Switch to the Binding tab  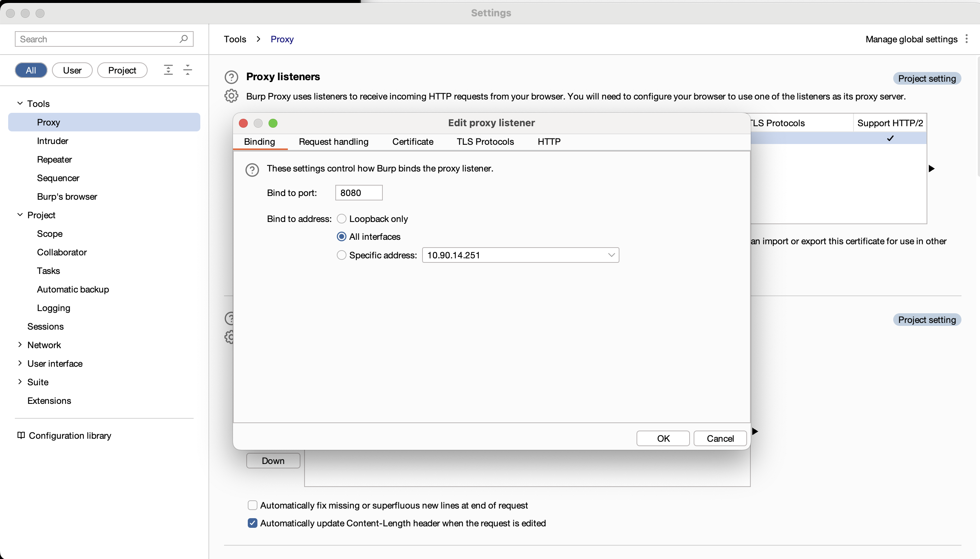click(x=260, y=142)
